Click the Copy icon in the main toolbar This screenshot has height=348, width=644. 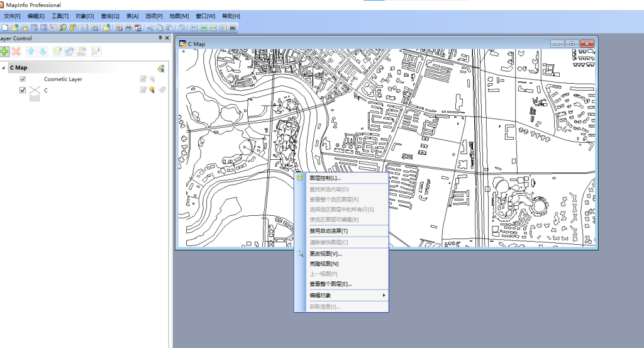pos(160,28)
